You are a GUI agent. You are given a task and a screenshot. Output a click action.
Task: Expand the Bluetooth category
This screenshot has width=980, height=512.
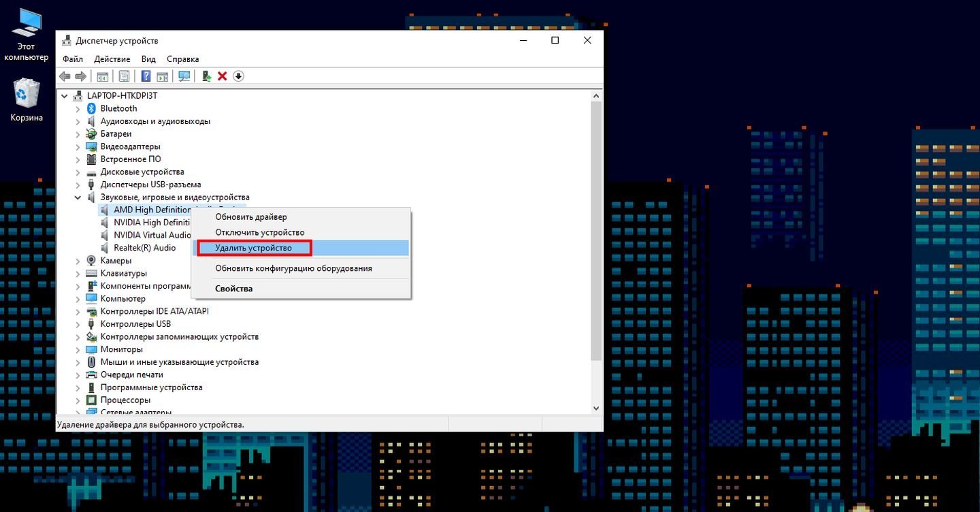click(x=78, y=109)
